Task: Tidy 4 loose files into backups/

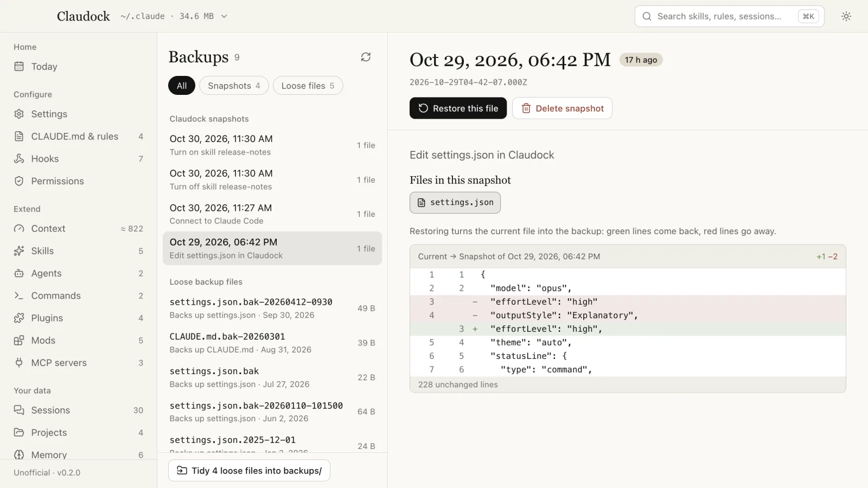Action: (249, 471)
